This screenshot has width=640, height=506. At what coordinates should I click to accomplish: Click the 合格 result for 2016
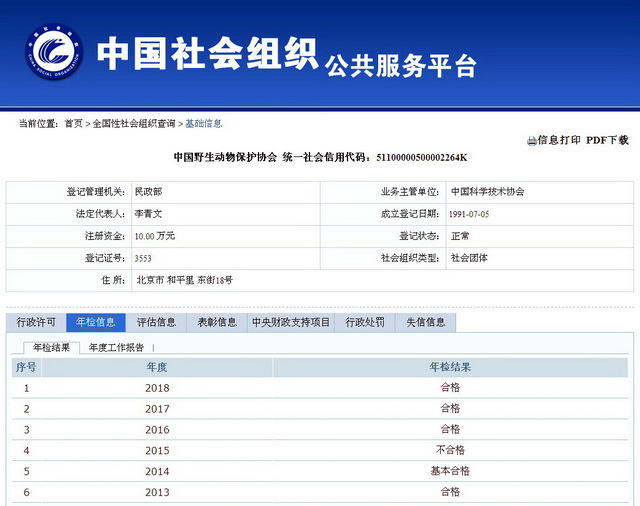pyautogui.click(x=450, y=429)
